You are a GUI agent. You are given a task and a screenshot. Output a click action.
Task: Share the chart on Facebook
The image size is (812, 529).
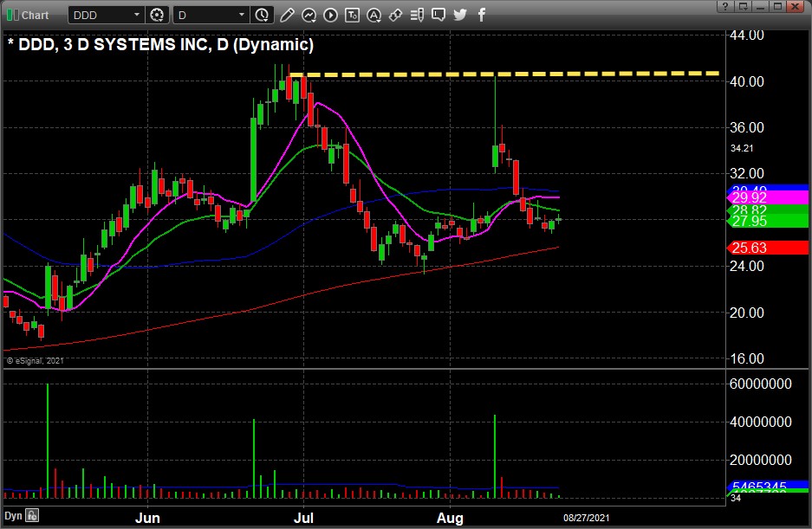(482, 15)
